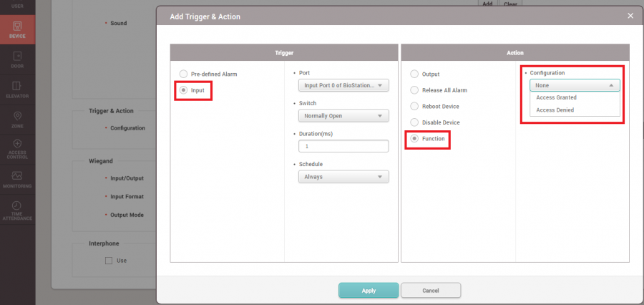Open the Zone sidebar icon
Viewport: 644px width, 305px height.
click(x=17, y=120)
